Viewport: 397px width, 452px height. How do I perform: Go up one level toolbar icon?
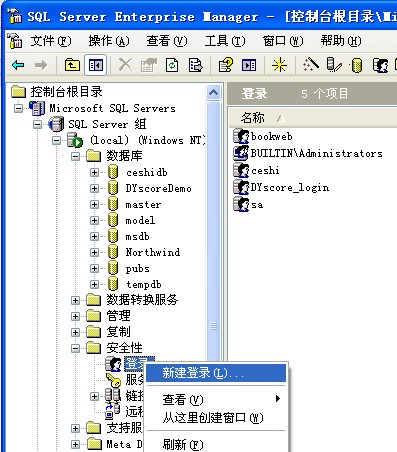[x=72, y=65]
